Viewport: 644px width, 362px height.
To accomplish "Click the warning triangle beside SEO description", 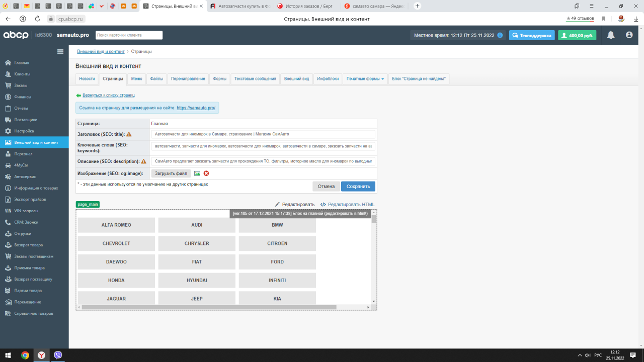I will pyautogui.click(x=143, y=161).
